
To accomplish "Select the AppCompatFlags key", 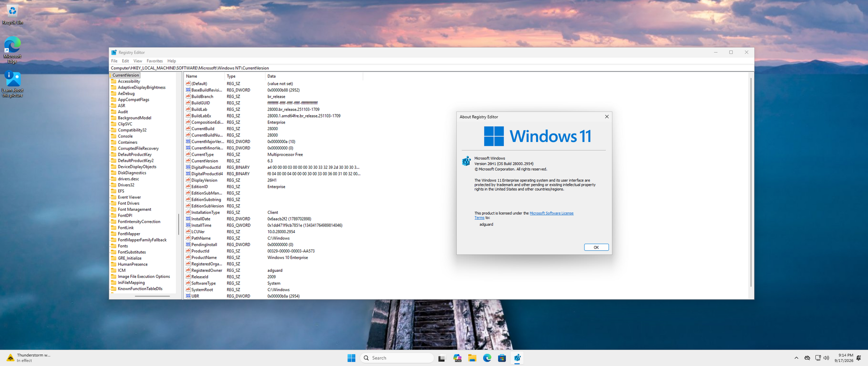I will tap(133, 99).
